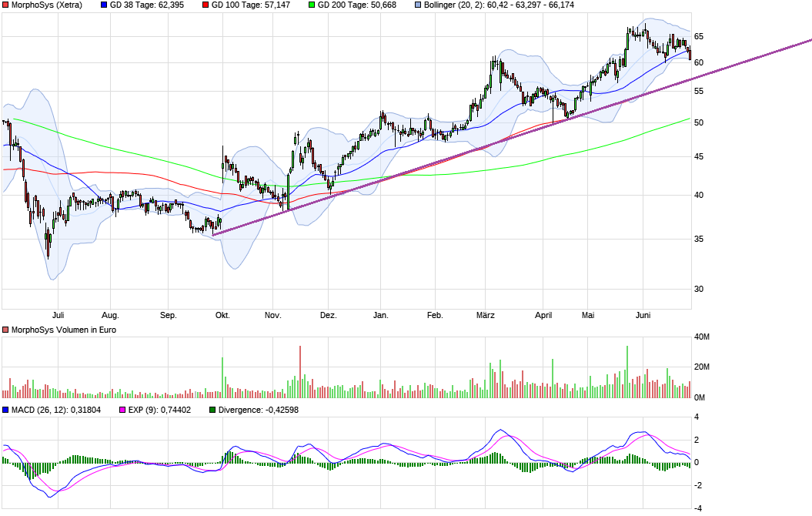Click the 60 price axis label
This screenshot has height=516, width=812.
pyautogui.click(x=699, y=62)
